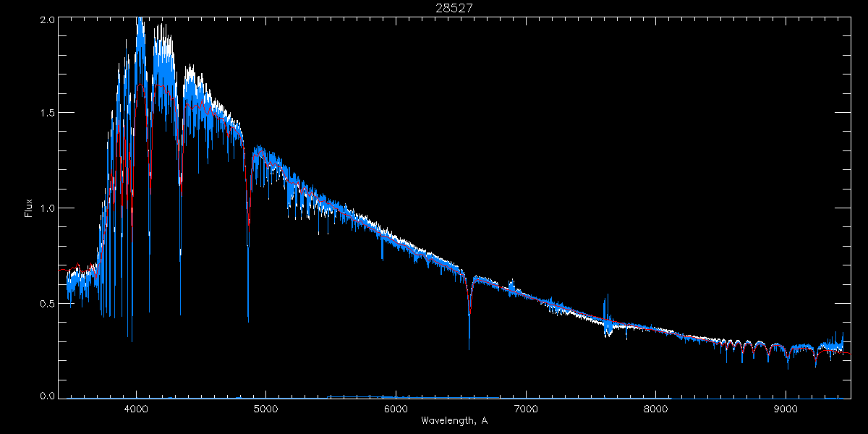
Task: Select the 5000 x-axis tick label
Action: pyautogui.click(x=265, y=408)
